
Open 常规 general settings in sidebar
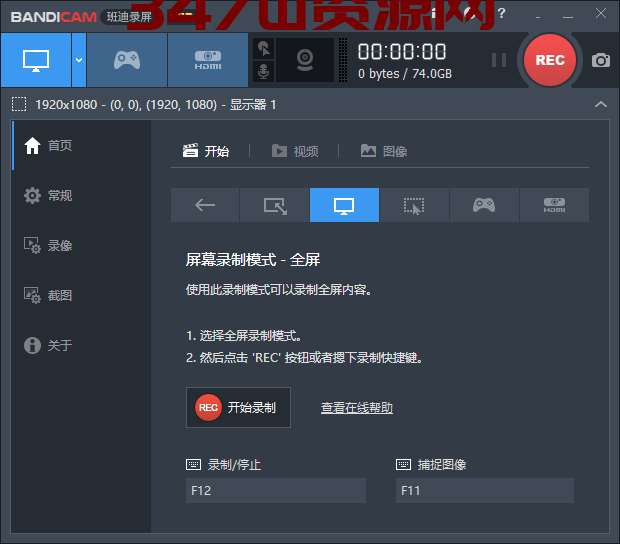tap(81, 195)
